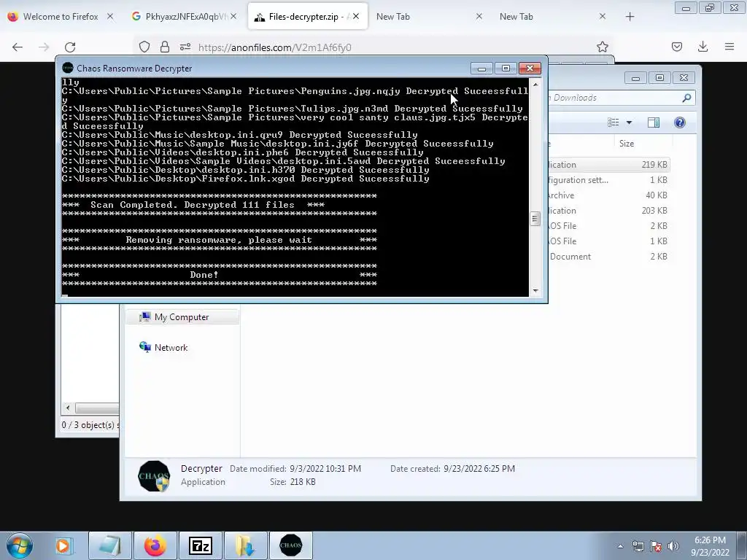747x560 pixels.
Task: Click the search magnifier in Explorer
Action: point(686,98)
